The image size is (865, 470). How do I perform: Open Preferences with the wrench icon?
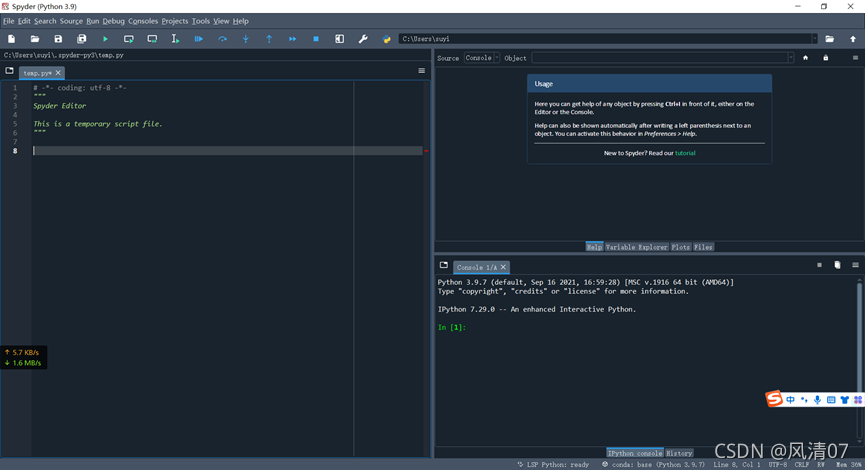tap(363, 39)
